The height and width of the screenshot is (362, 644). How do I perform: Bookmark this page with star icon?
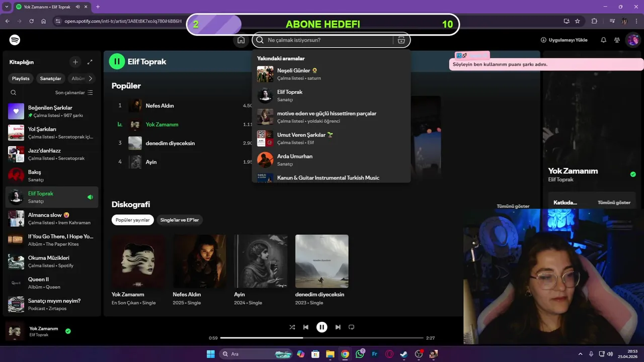[578, 21]
